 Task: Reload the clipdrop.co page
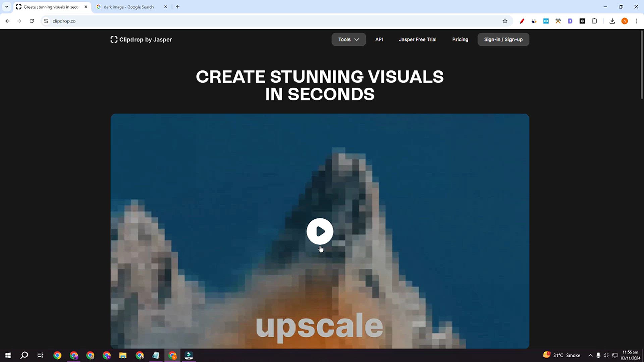[x=32, y=21]
